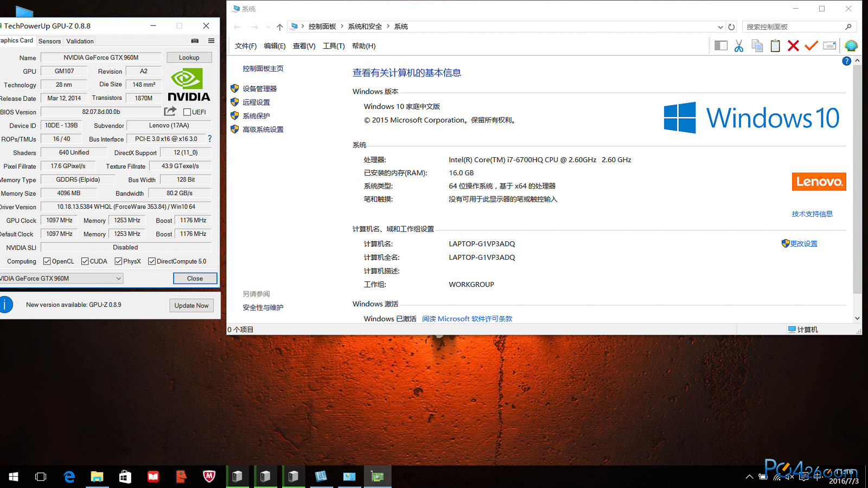
Task: Click 系统和安全 breadcrumb item
Action: coord(365,27)
